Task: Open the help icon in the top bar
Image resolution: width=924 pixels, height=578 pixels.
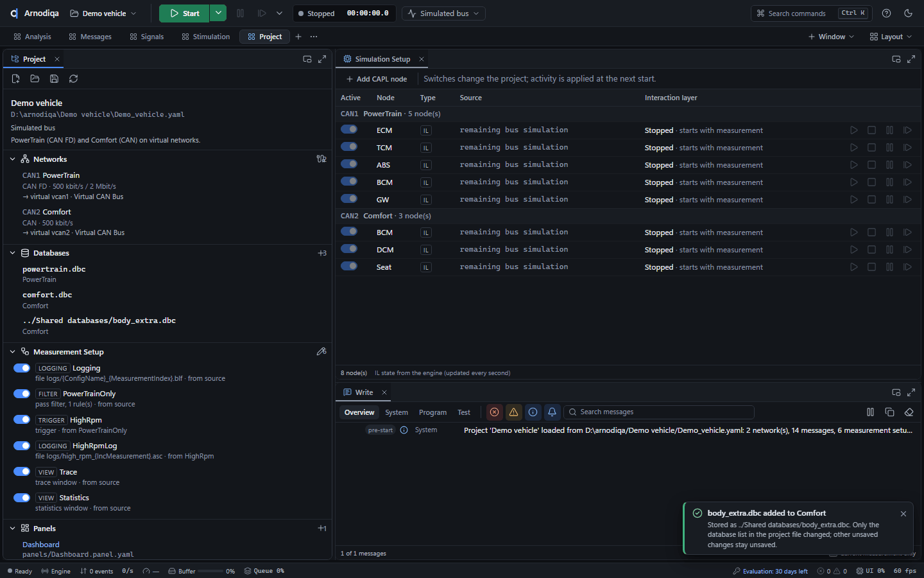Action: [886, 13]
